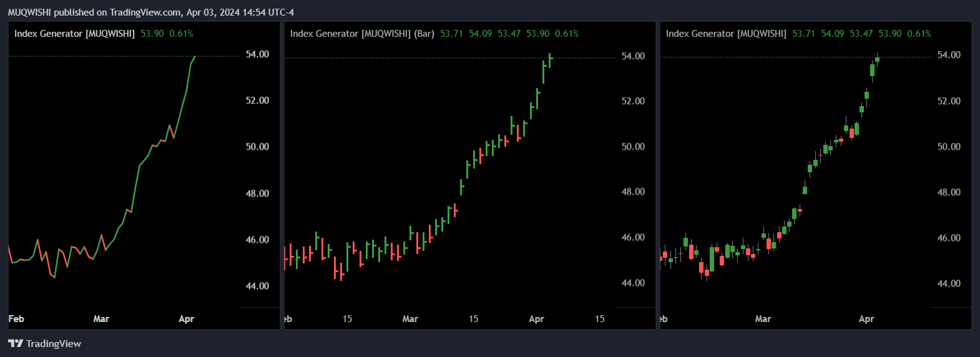
Task: Click the Mar label on the line chart time axis
Action: (x=101, y=319)
